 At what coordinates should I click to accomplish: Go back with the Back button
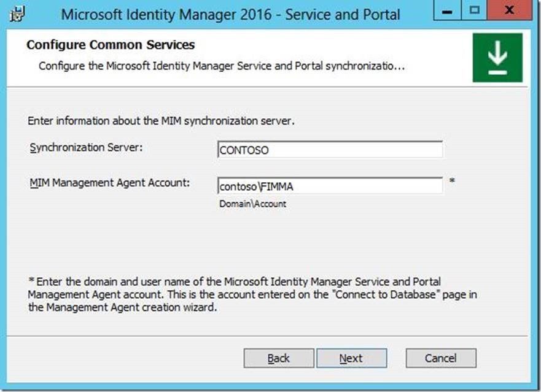278,358
